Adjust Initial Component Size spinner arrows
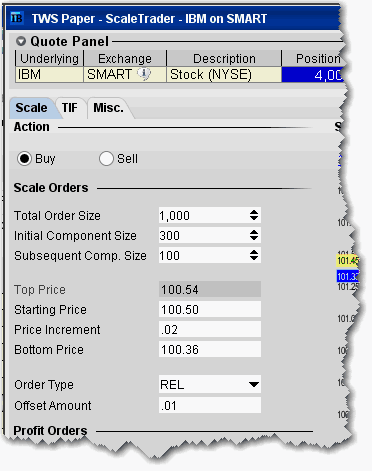372x471 pixels. pos(254,235)
